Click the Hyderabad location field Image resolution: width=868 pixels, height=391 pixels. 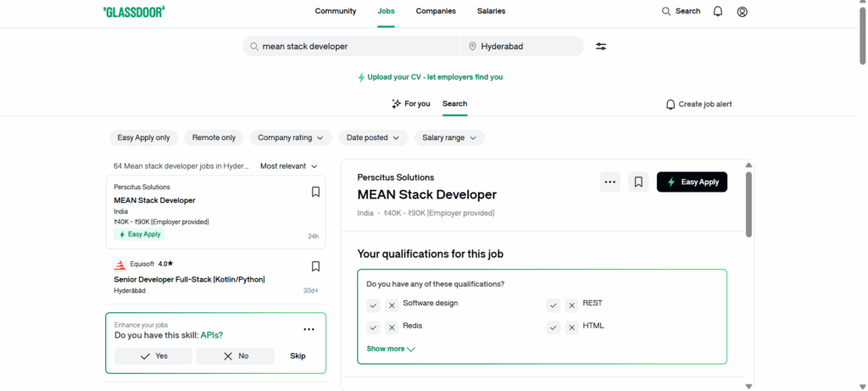click(522, 47)
